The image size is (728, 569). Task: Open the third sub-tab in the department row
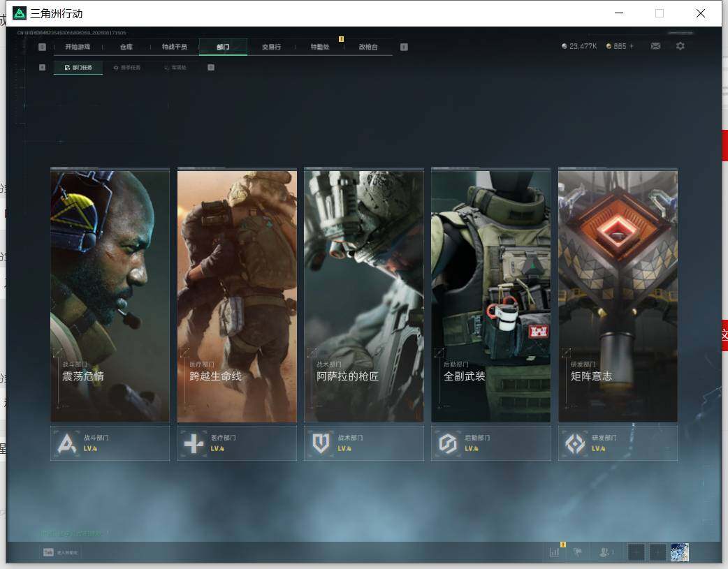point(175,68)
